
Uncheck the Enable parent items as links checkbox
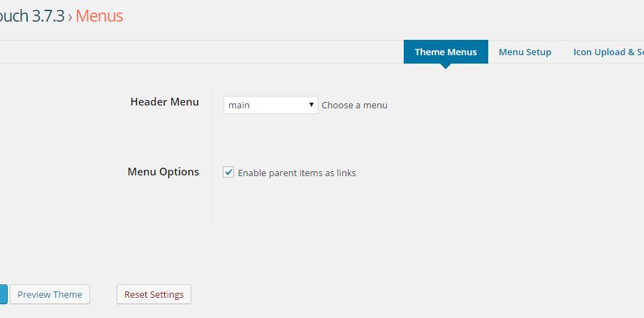click(x=228, y=172)
